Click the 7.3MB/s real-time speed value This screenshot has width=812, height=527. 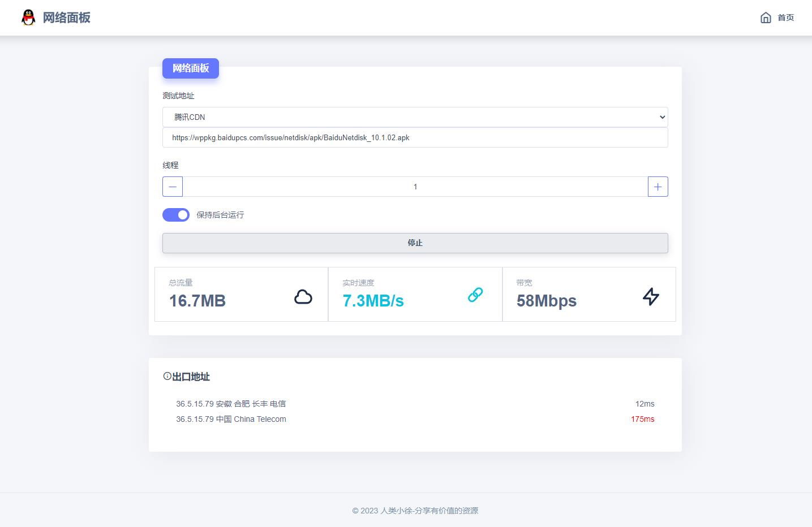coord(373,301)
